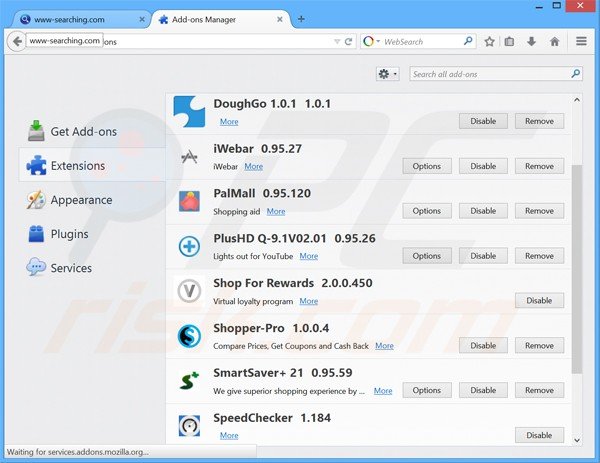This screenshot has width=600, height=463.
Task: Disable the Shopper-Pro extension
Action: tap(483, 346)
